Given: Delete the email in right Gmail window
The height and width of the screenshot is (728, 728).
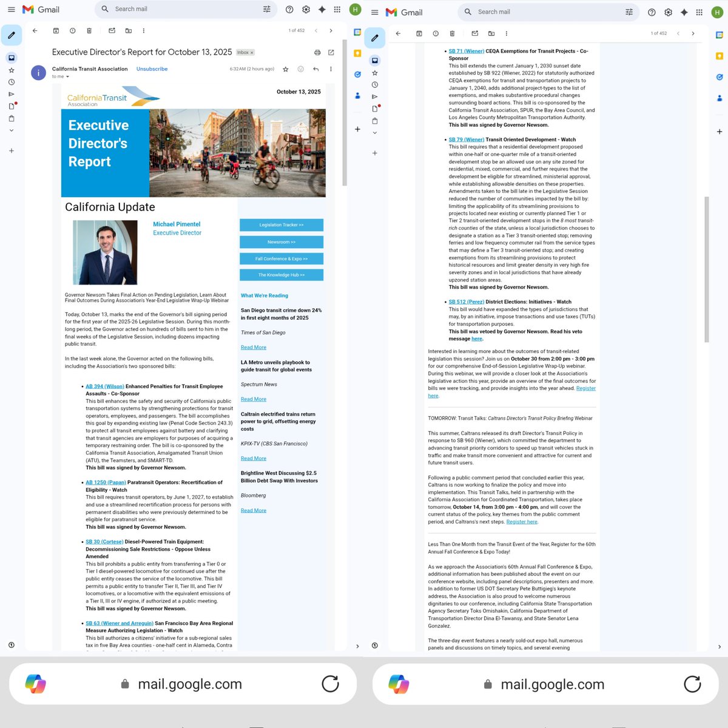Looking at the screenshot, I should (452, 33).
